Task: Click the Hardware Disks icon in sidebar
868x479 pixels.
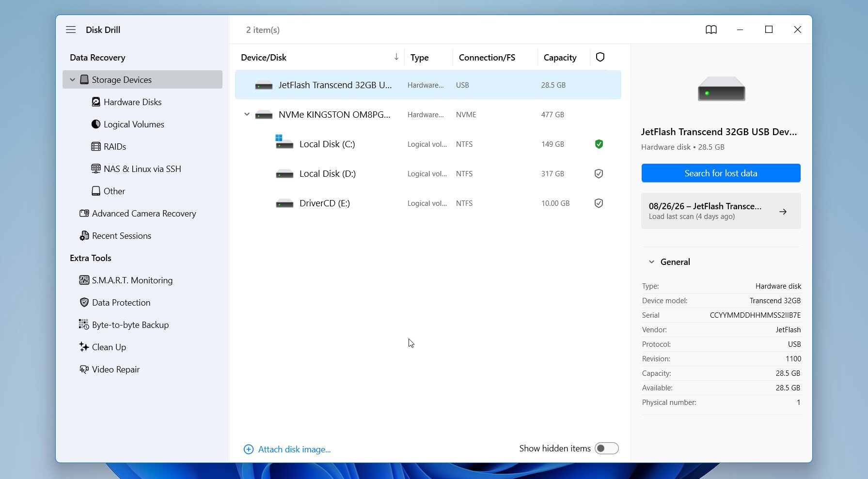Action: (x=96, y=102)
